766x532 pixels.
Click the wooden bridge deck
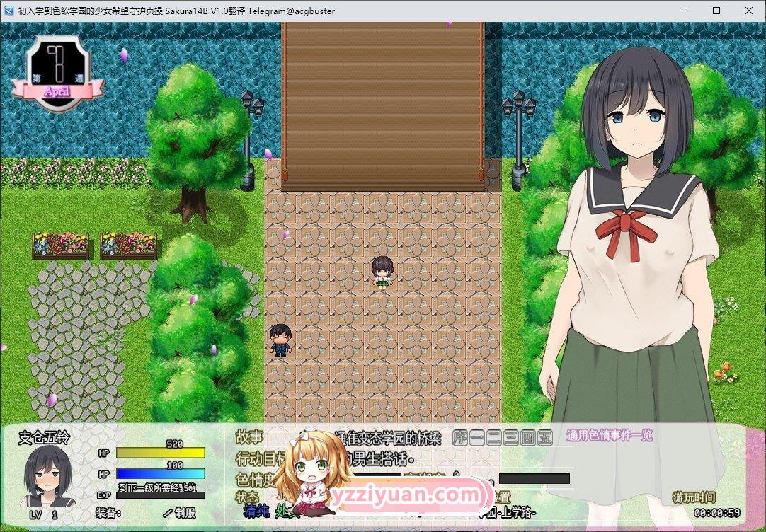[382, 105]
